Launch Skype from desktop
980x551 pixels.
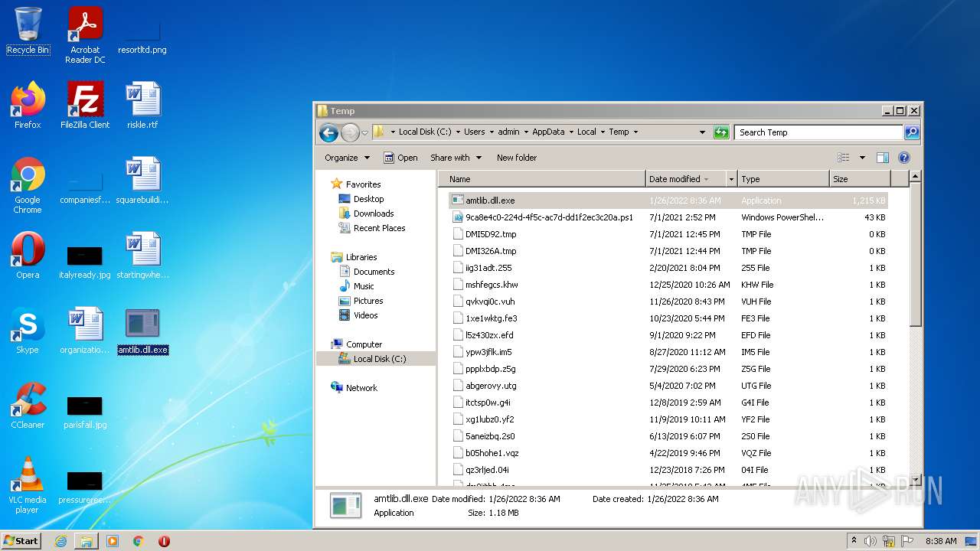(x=28, y=331)
